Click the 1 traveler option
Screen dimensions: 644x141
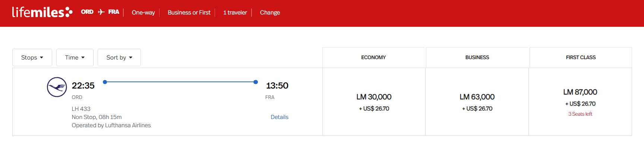tap(235, 12)
